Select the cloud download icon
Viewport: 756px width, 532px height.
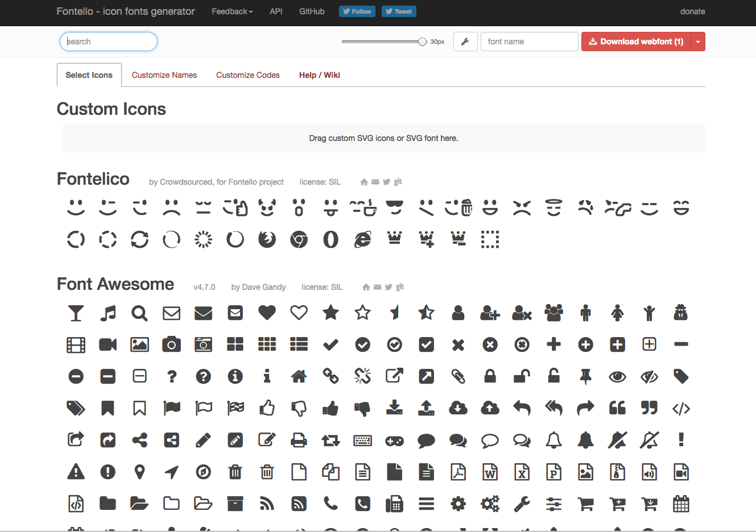click(458, 408)
